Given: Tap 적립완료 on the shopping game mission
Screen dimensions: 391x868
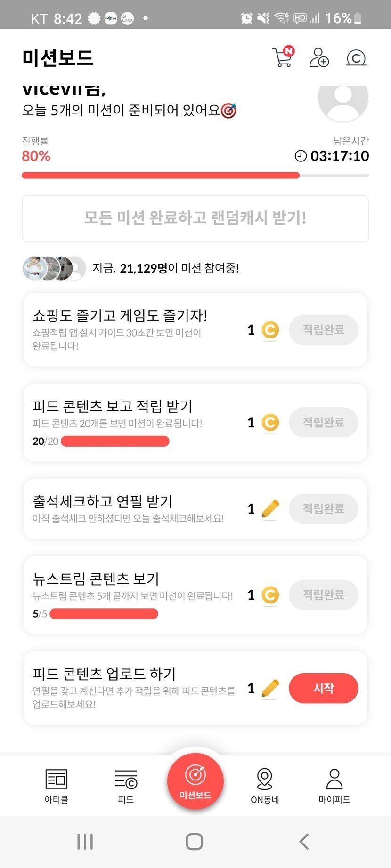Looking at the screenshot, I should pos(323,330).
